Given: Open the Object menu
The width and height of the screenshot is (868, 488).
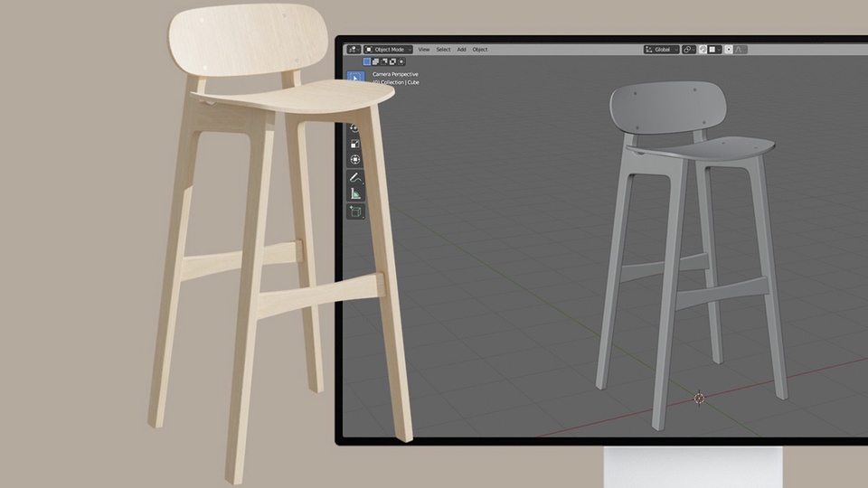Looking at the screenshot, I should tap(479, 49).
